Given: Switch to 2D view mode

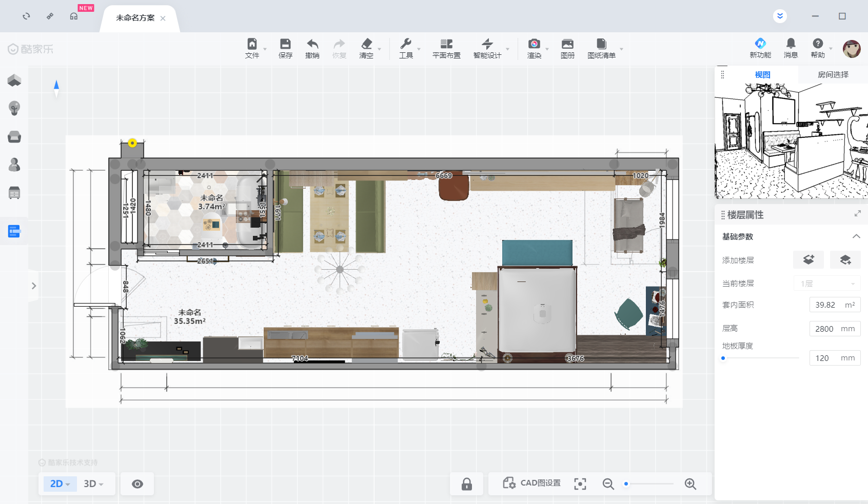Looking at the screenshot, I should tap(60, 484).
